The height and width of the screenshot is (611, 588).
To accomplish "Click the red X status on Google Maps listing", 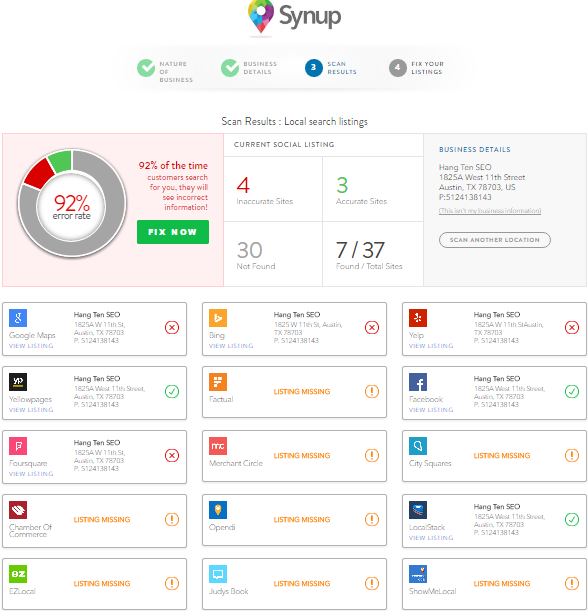I will (x=172, y=327).
